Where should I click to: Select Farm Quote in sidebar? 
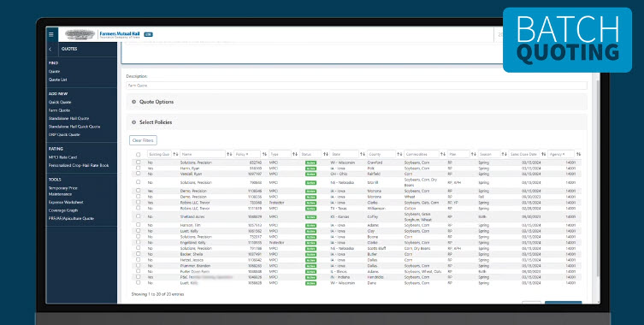coord(60,110)
